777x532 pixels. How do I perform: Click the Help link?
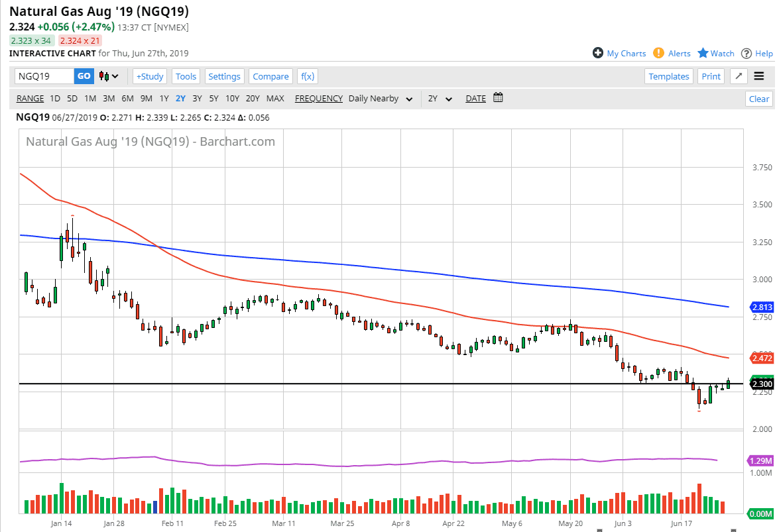tap(764, 54)
